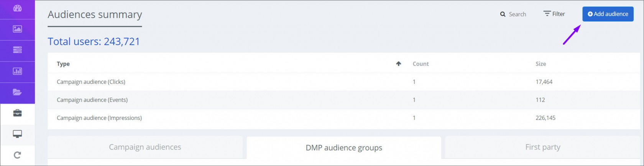The width and height of the screenshot is (644, 166).
Task: Open the Filter options
Action: [554, 14]
